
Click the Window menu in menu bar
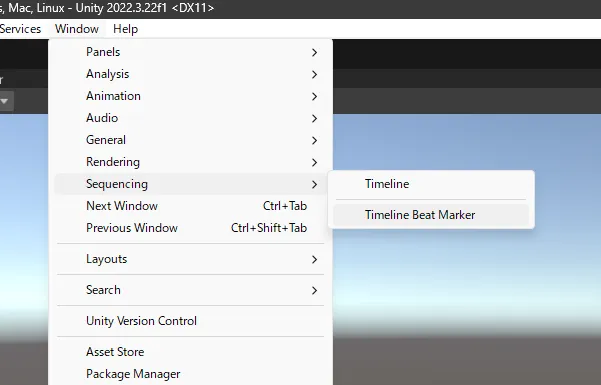click(77, 29)
